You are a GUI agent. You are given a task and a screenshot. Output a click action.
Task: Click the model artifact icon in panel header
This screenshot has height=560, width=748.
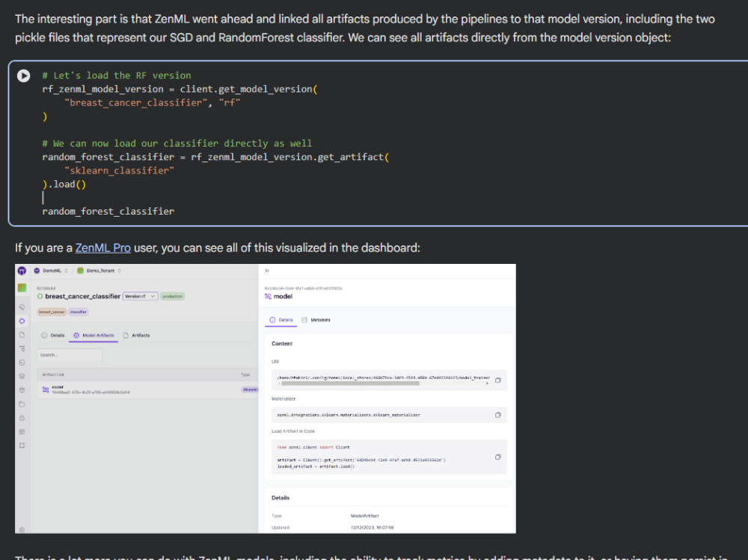pyautogui.click(x=268, y=297)
